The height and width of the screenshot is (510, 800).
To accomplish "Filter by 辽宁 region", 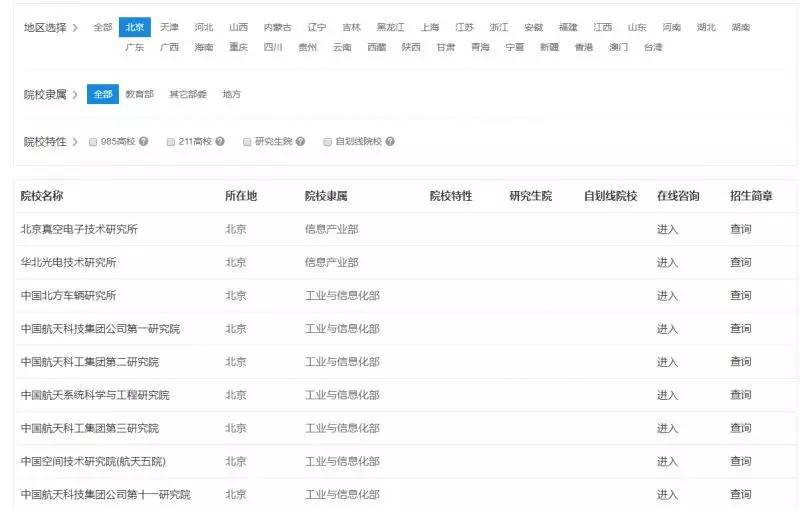I will (317, 27).
